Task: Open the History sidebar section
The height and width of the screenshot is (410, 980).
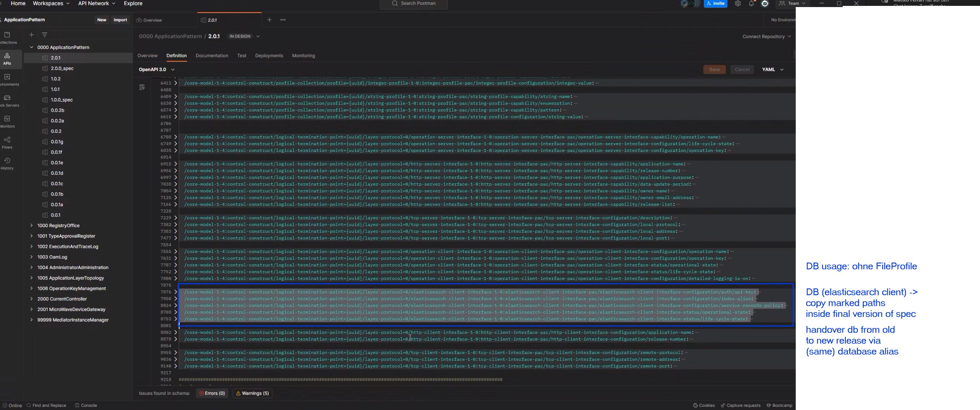Action: pos(7,164)
